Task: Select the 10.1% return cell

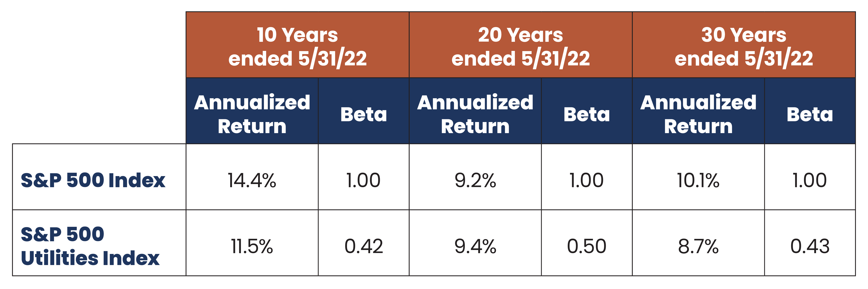Action: click(698, 180)
